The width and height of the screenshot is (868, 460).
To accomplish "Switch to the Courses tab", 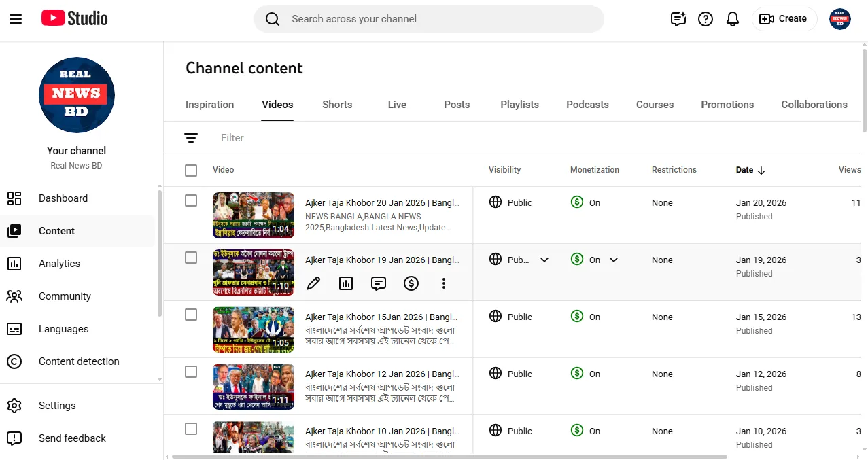I will pyautogui.click(x=655, y=105).
